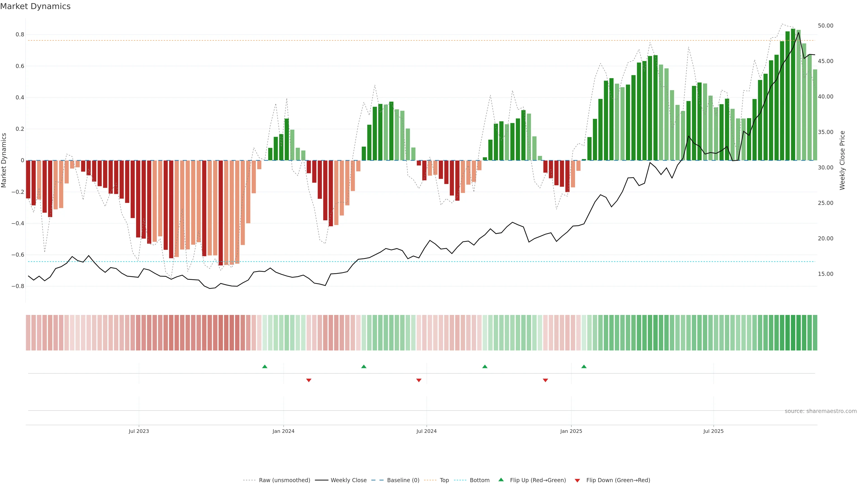Click the earliest green Flip Up triangle marker

click(x=264, y=366)
